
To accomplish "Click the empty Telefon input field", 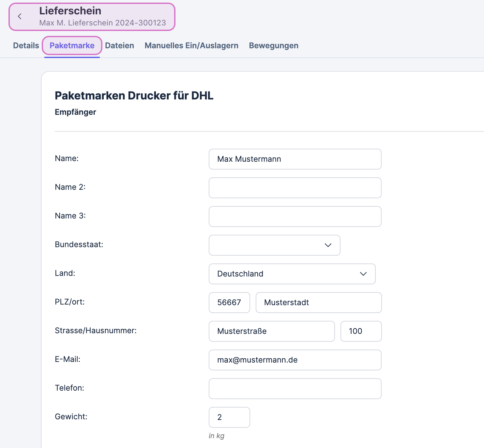I will click(x=295, y=389).
